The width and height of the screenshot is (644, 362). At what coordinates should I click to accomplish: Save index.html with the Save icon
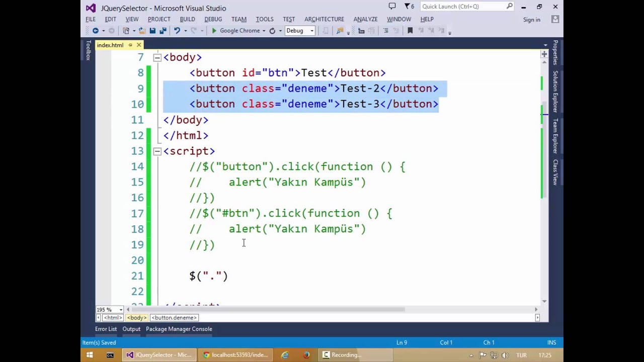pos(152,31)
